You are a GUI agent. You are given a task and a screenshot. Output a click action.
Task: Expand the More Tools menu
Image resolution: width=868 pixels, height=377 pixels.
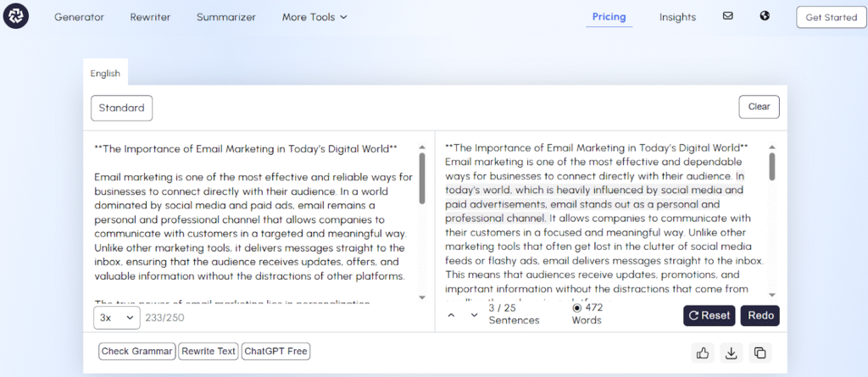click(314, 17)
